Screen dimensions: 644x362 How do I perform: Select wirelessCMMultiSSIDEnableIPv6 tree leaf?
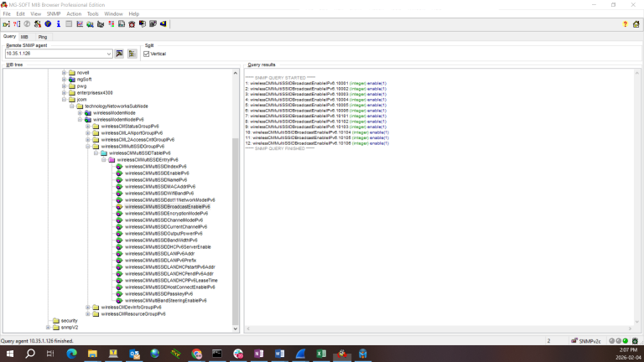(157, 173)
